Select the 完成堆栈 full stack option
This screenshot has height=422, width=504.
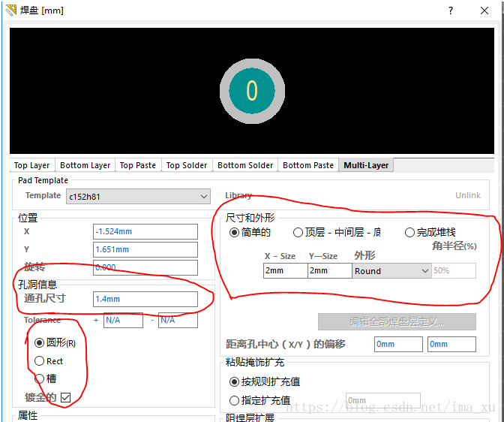pos(409,233)
